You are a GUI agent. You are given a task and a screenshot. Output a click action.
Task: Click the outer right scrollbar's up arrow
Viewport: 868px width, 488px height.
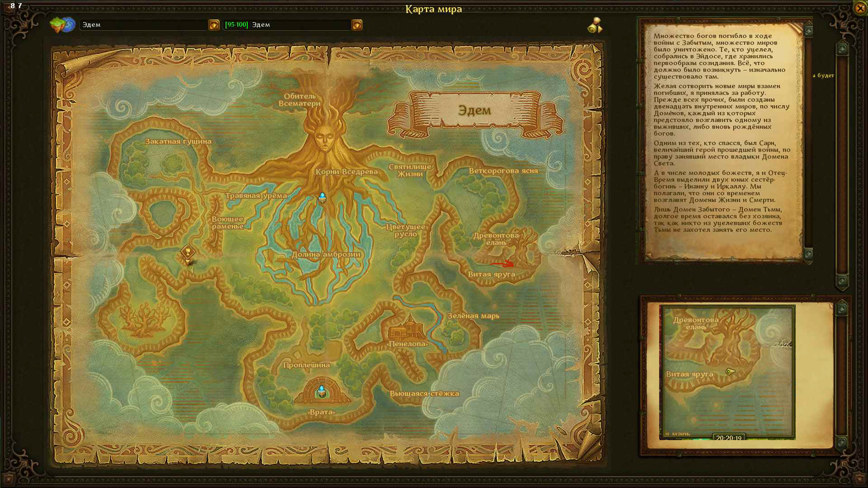(842, 48)
